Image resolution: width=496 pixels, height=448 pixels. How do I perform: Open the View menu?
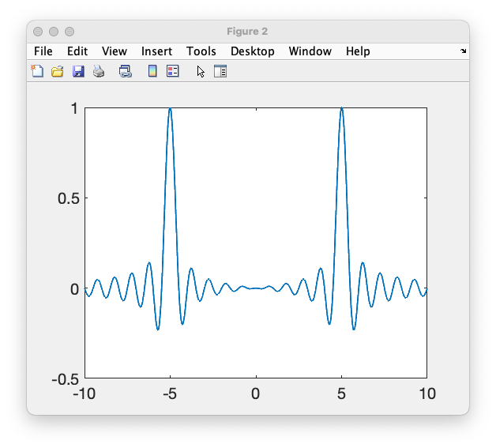point(115,51)
